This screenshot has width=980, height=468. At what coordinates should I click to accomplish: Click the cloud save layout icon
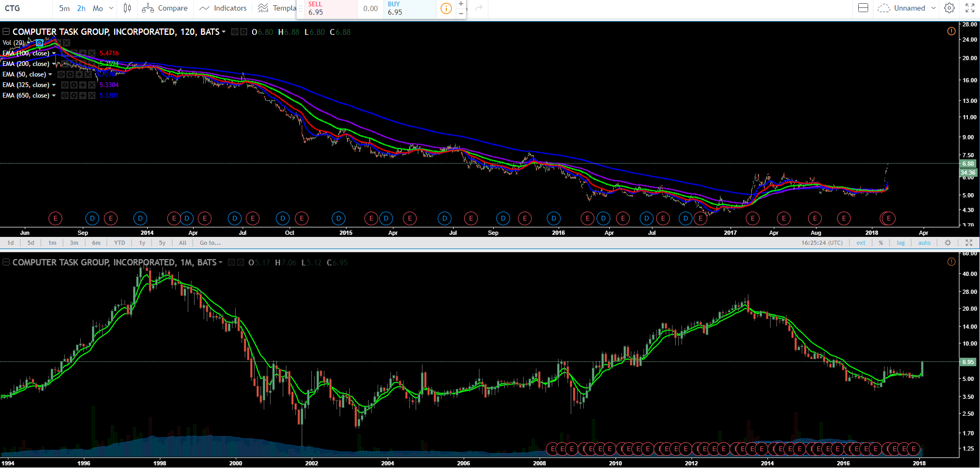point(883,8)
